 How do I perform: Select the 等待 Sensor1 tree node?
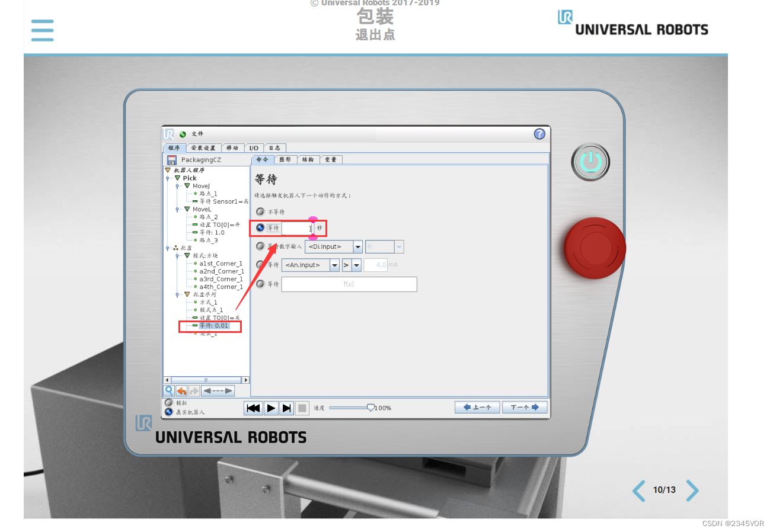tap(223, 201)
